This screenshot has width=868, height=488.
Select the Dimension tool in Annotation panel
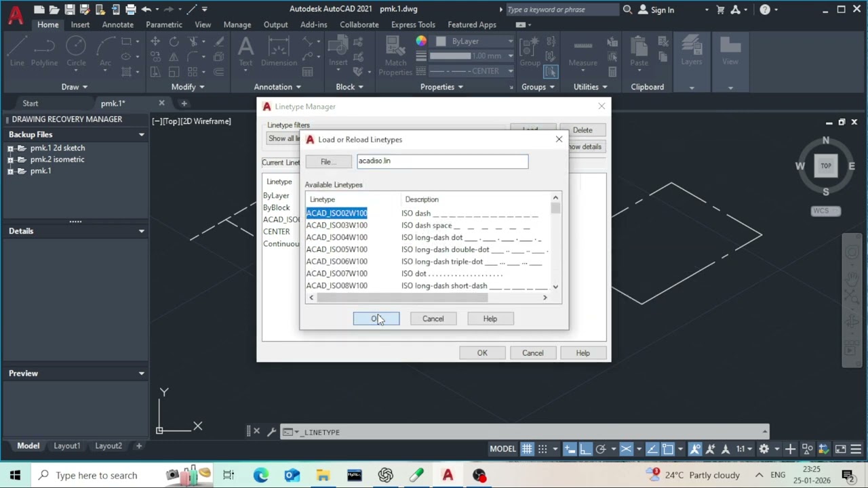279,52
